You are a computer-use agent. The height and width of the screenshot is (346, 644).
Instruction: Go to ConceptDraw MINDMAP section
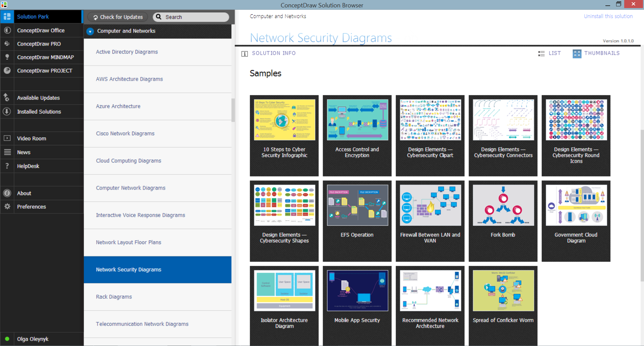click(x=42, y=57)
